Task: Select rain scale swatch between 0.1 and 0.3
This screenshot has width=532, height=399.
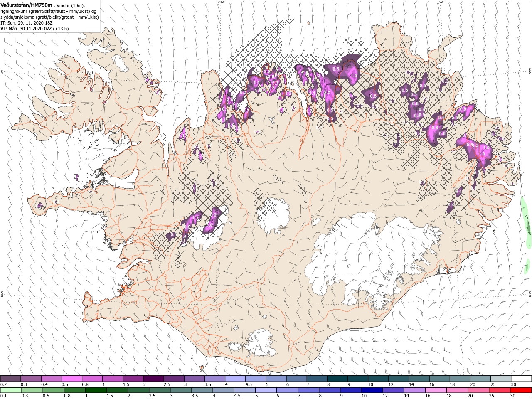Action: (10, 390)
